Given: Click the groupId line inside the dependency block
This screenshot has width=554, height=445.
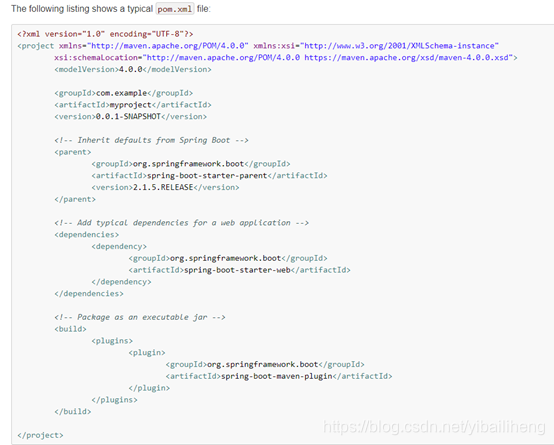Looking at the screenshot, I should [228, 258].
